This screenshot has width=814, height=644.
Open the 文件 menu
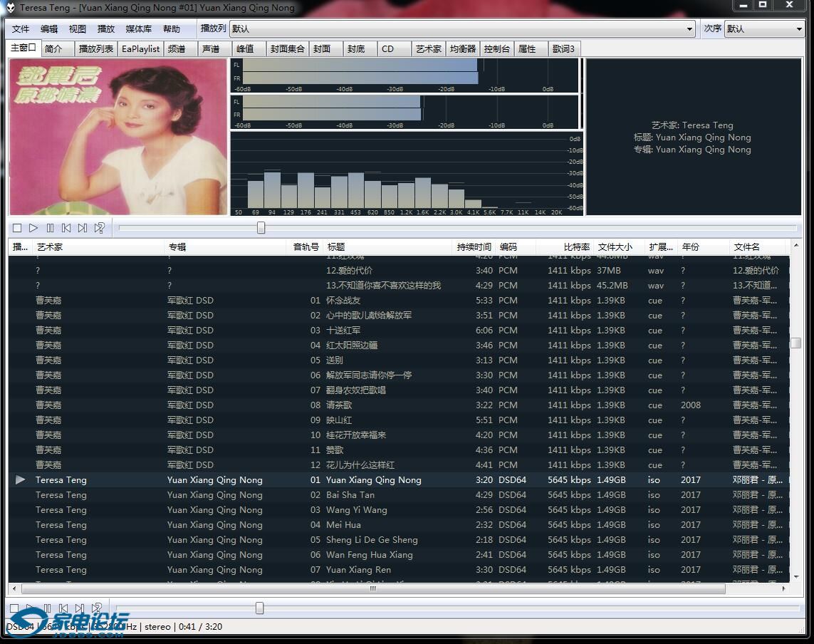click(21, 29)
